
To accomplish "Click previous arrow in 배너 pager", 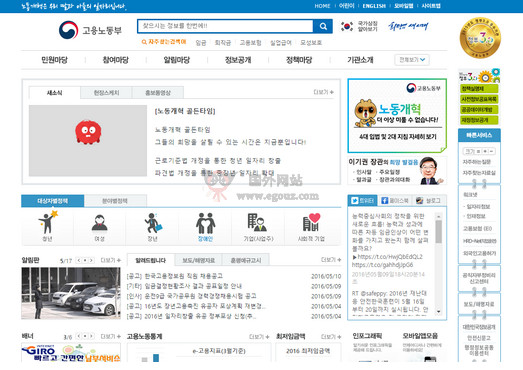I will (79, 336).
